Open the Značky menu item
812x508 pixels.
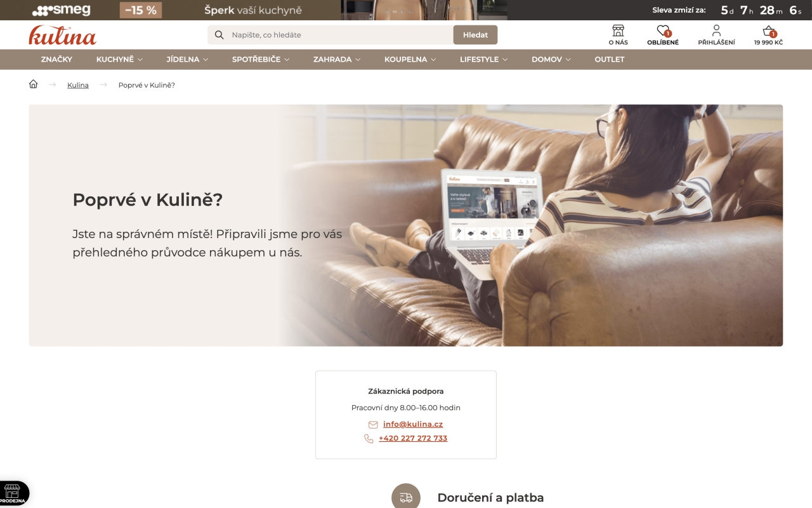[x=56, y=59]
